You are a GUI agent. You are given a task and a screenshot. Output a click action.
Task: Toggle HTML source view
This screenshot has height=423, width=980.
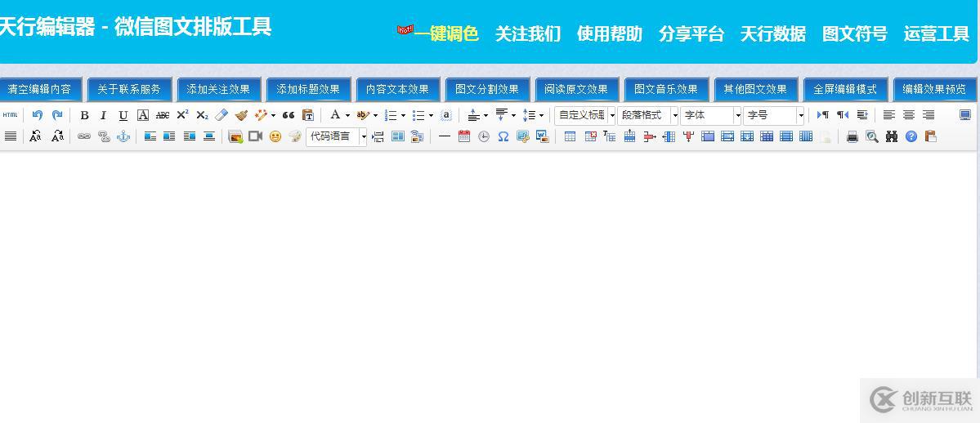point(10,115)
